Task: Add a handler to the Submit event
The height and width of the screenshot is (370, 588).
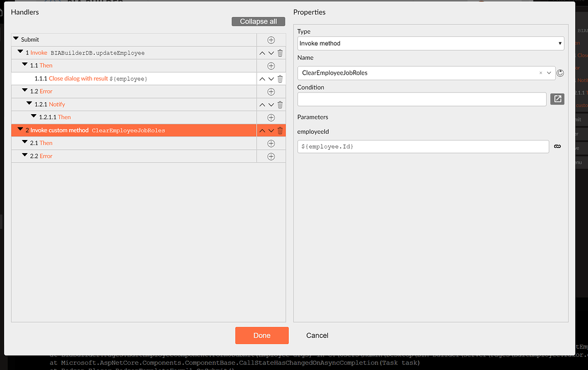Action: 270,40
